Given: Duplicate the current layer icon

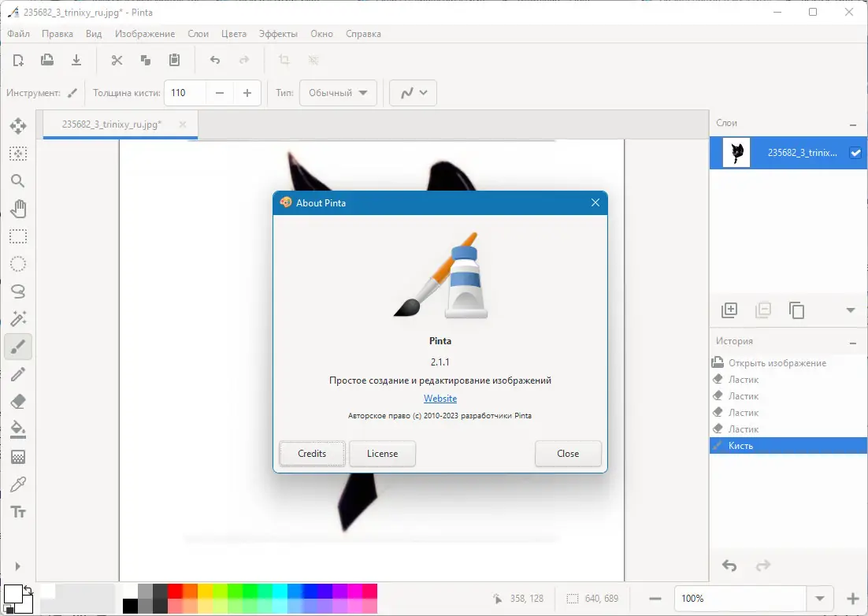Looking at the screenshot, I should pos(796,310).
